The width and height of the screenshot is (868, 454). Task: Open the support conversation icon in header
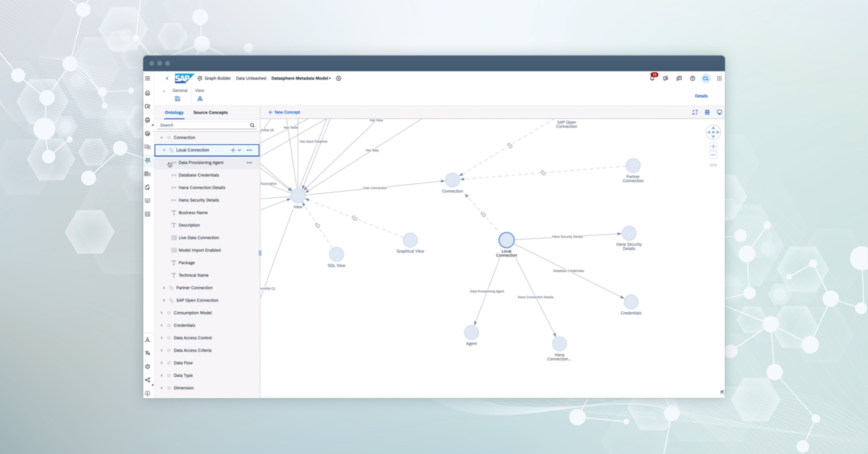(x=679, y=79)
